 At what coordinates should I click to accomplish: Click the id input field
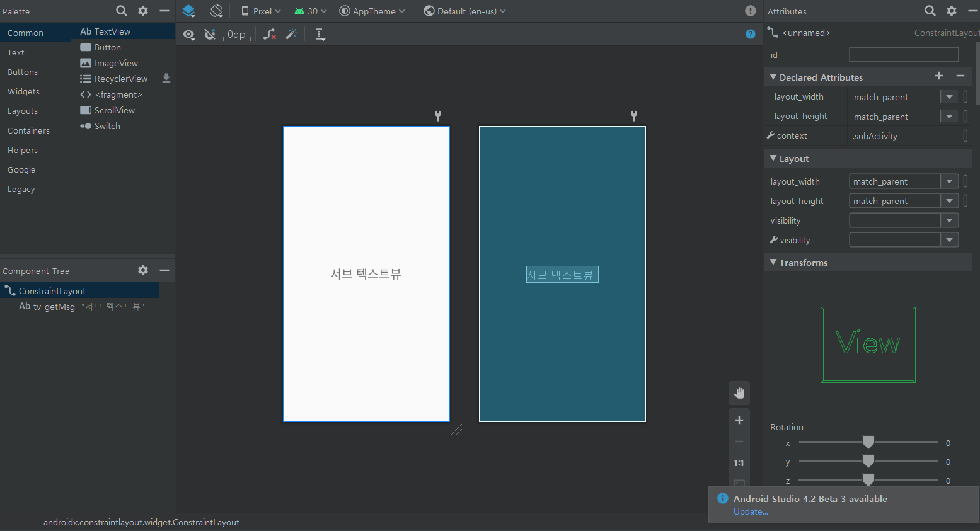pos(904,55)
